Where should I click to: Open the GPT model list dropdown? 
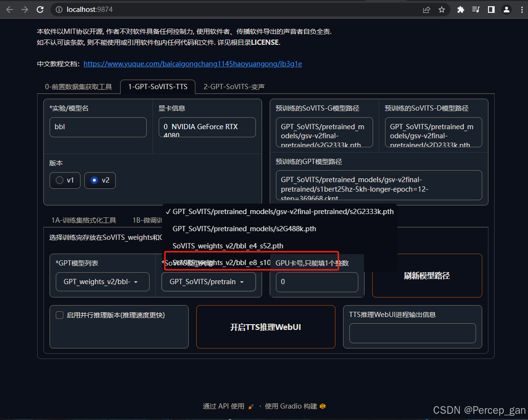(102, 282)
